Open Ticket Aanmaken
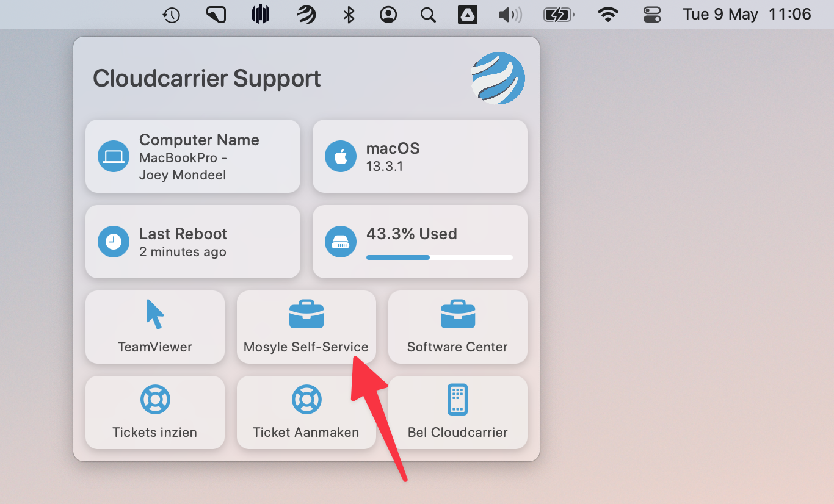 [306, 412]
